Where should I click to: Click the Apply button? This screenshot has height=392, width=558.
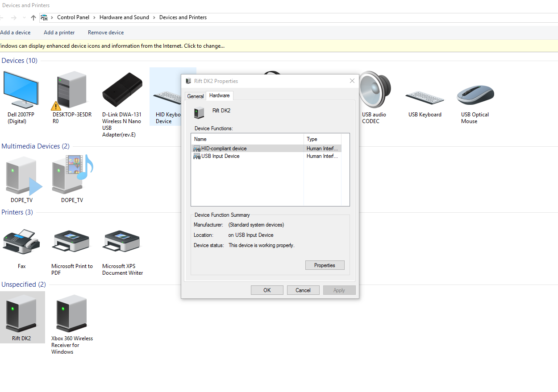pos(339,290)
